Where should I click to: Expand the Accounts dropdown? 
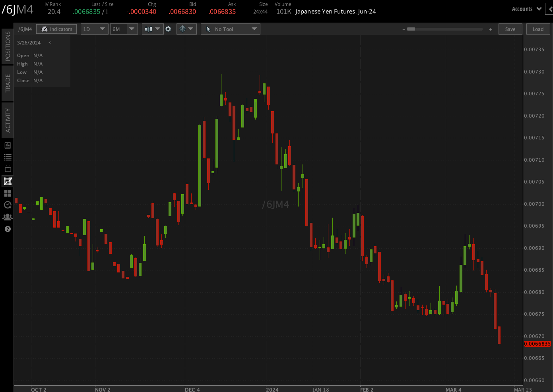tap(526, 9)
